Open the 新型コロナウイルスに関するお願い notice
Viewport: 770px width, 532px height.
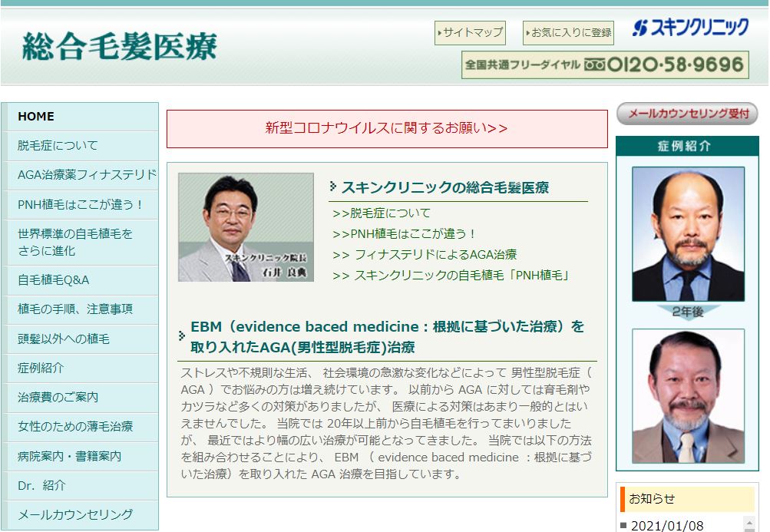click(386, 128)
